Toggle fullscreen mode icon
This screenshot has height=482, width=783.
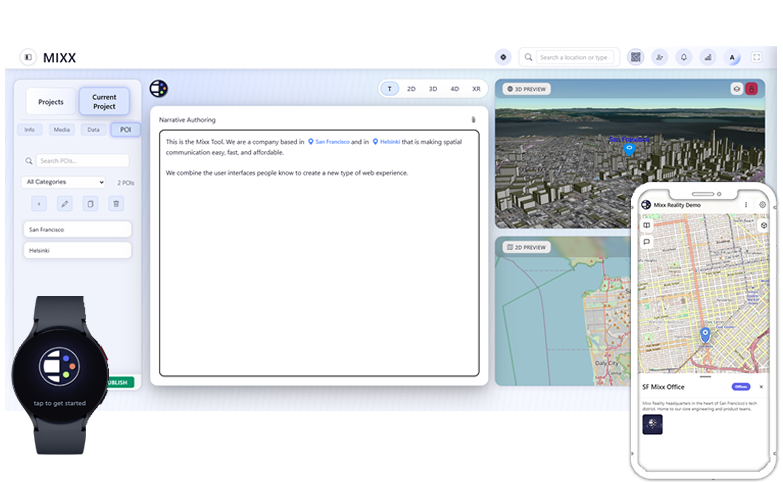pos(757,57)
